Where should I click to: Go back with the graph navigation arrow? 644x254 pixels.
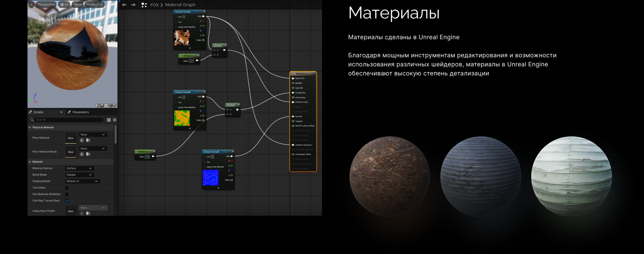click(124, 5)
